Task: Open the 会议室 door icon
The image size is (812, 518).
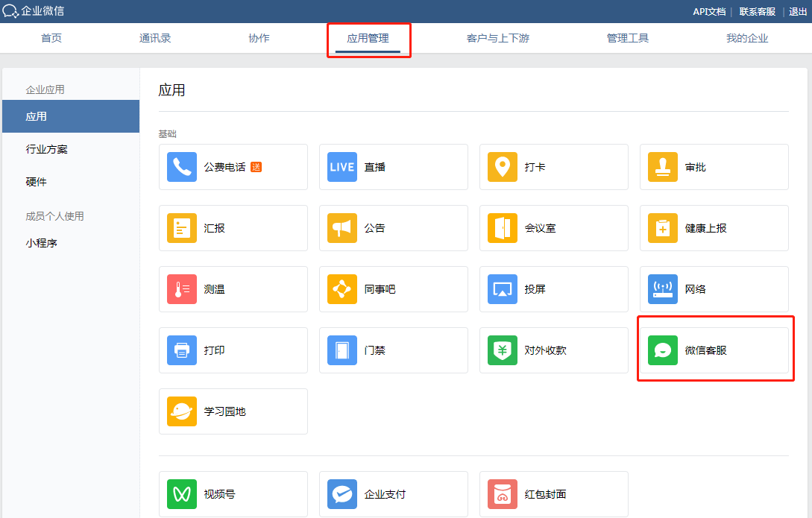Action: pyautogui.click(x=503, y=228)
